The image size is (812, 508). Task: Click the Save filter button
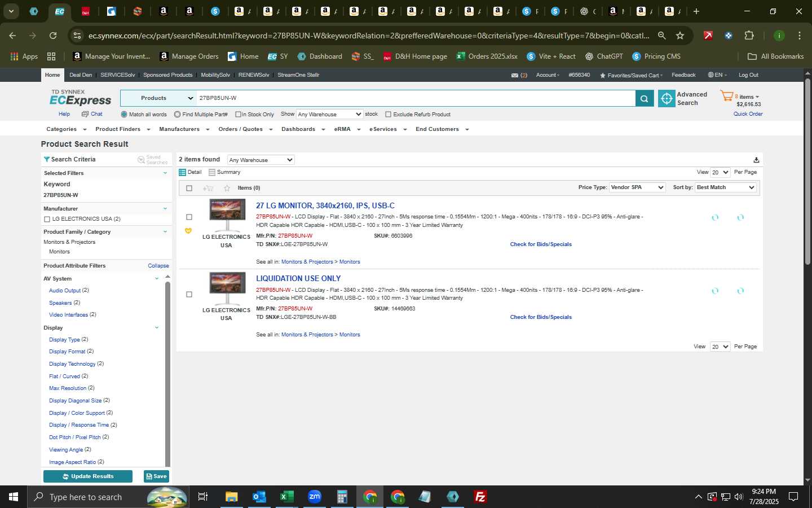click(156, 476)
